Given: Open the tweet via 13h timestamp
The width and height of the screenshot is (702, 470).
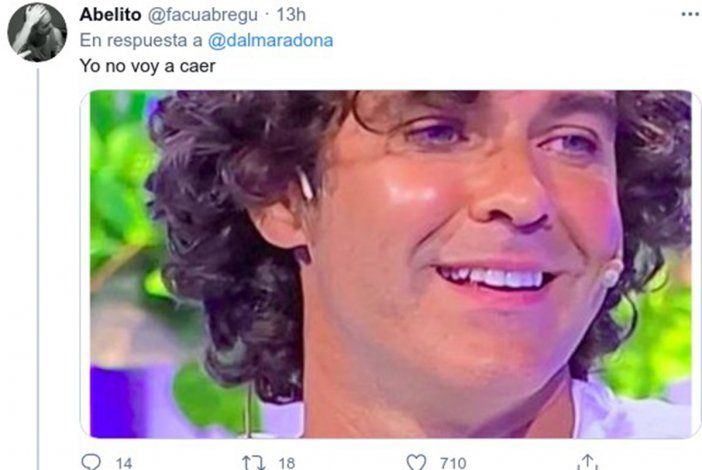Looking at the screenshot, I should (291, 15).
